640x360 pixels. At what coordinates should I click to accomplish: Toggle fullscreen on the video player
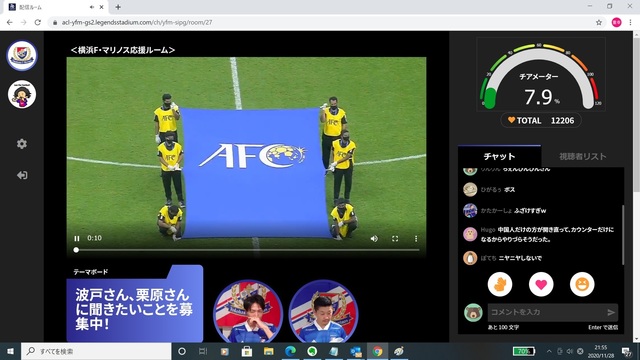(395, 239)
